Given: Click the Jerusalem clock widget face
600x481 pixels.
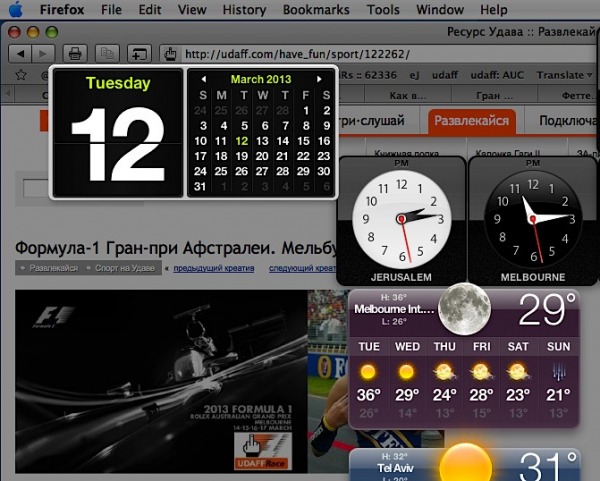Looking at the screenshot, I should 401,219.
